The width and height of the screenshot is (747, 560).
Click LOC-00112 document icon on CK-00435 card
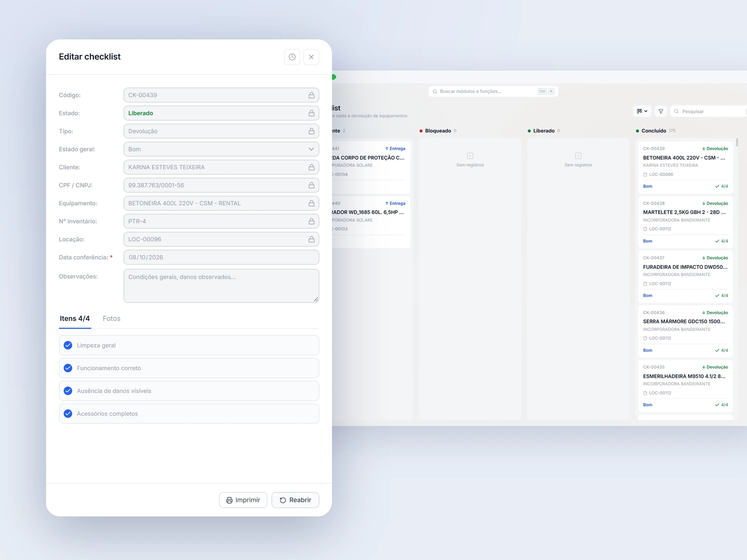[645, 393]
